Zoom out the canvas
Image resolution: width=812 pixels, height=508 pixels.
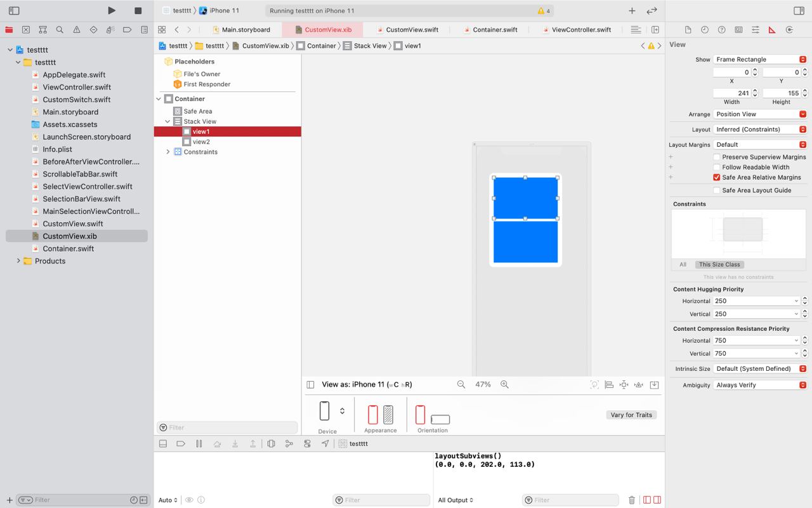coord(461,384)
